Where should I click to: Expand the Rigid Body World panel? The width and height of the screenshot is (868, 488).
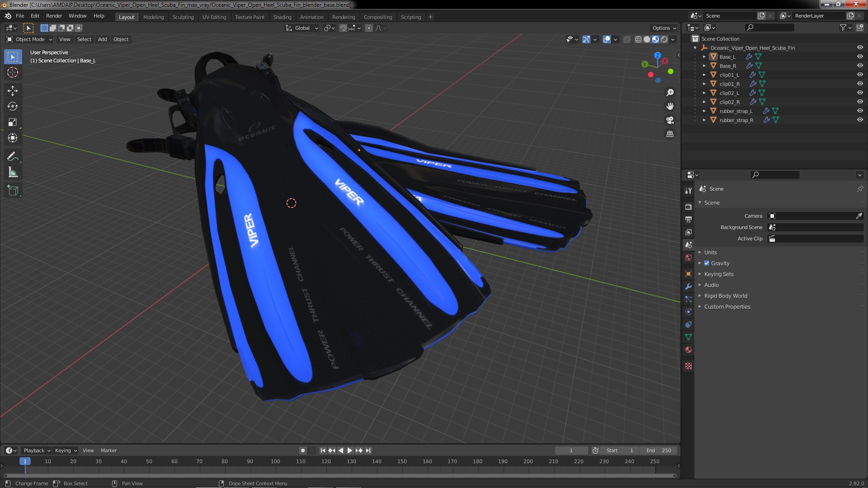(726, 296)
